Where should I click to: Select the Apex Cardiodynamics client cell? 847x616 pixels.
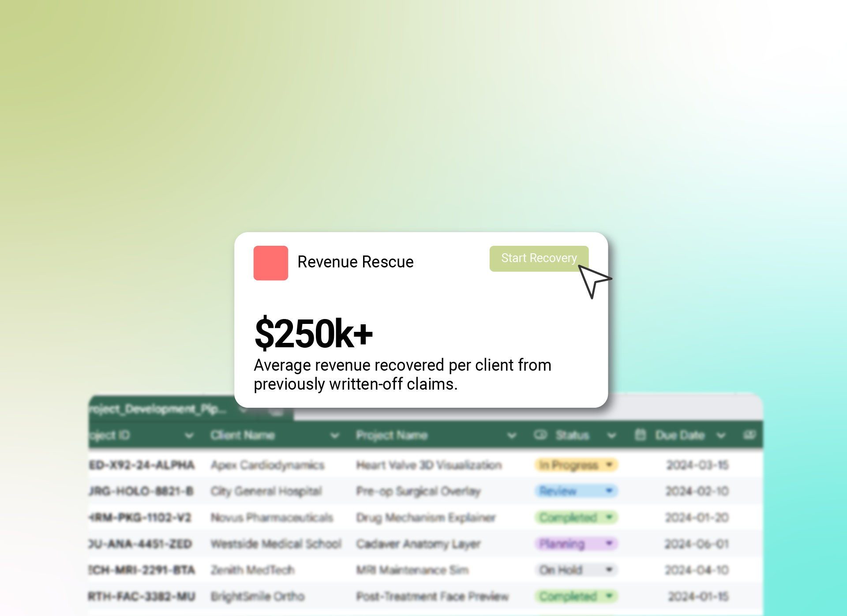[267, 465]
